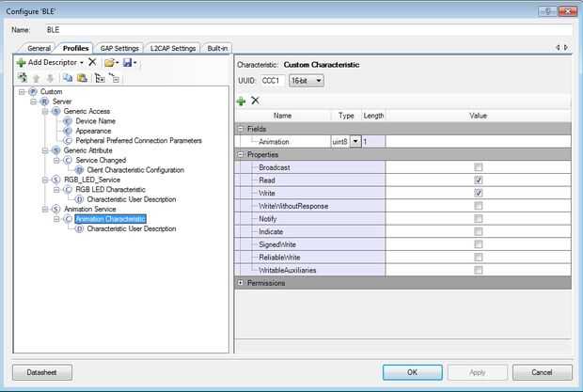The height and width of the screenshot is (392, 583).
Task: Select the highlighted Animation Characteristic item
Action: (110, 219)
